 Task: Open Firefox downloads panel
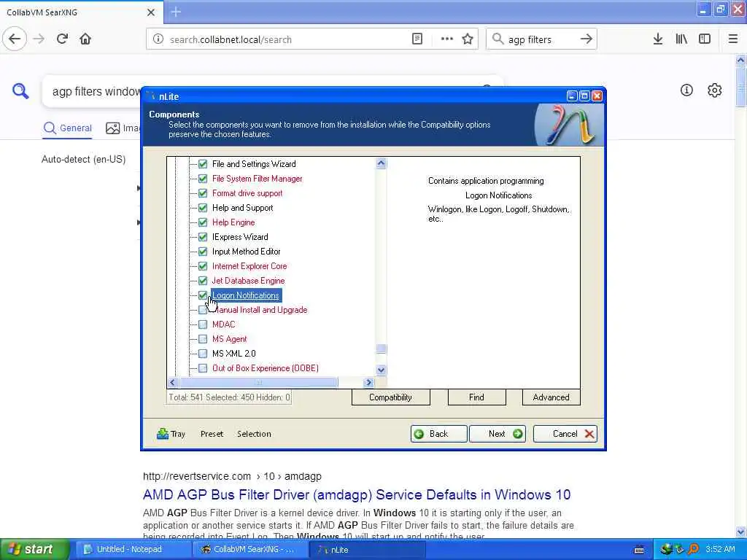658,39
